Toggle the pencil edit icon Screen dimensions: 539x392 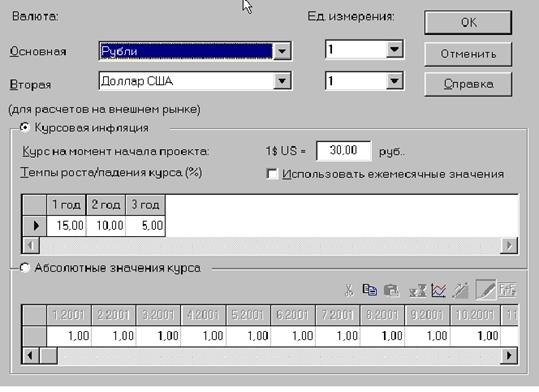pyautogui.click(x=486, y=290)
